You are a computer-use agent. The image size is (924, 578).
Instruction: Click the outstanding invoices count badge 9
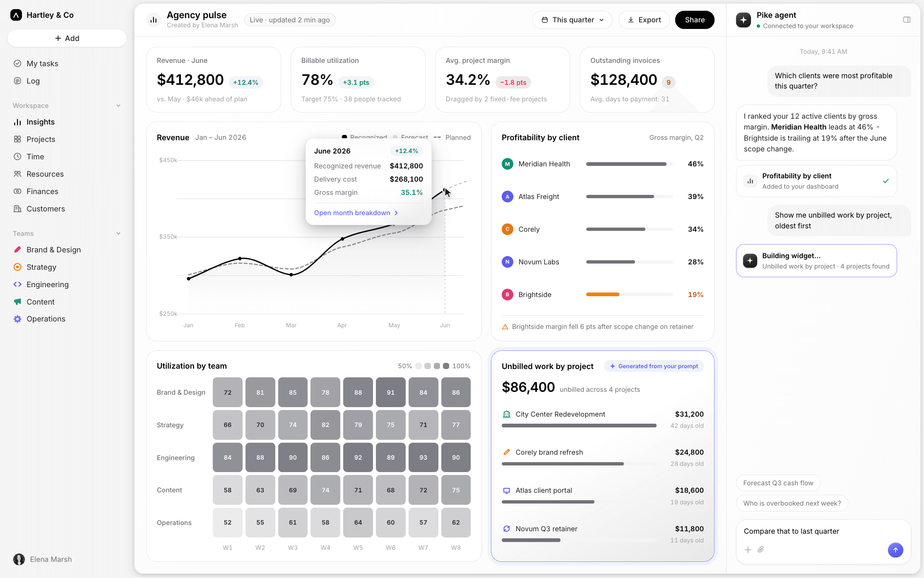point(669,82)
